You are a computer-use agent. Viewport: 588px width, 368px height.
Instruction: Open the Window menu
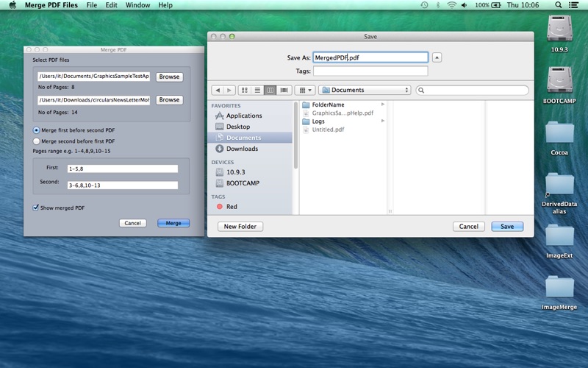[137, 5]
